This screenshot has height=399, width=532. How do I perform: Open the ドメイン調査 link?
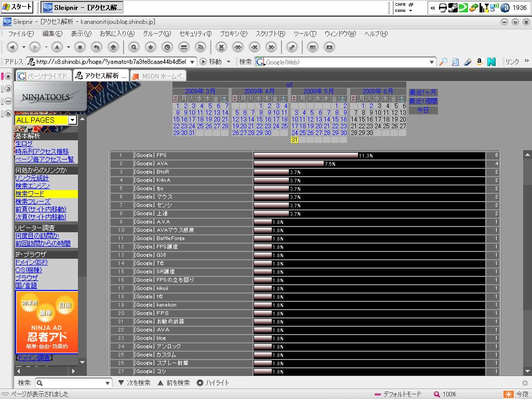pos(34,357)
